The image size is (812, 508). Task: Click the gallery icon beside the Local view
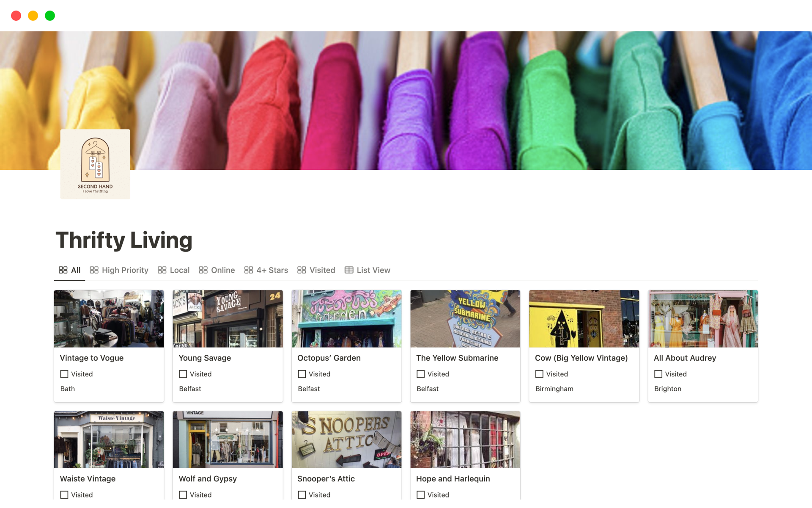162,270
